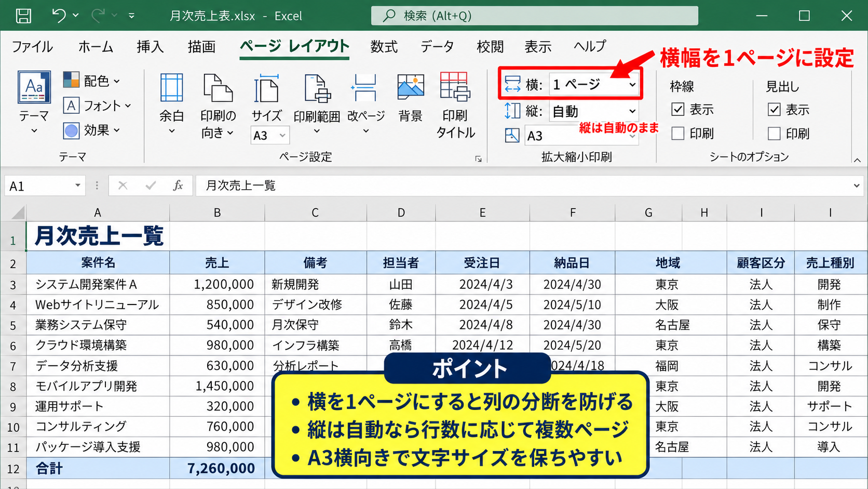Open the 横 width 1 ページ dropdown
Viewport: 868px width, 489px height.
pyautogui.click(x=594, y=84)
